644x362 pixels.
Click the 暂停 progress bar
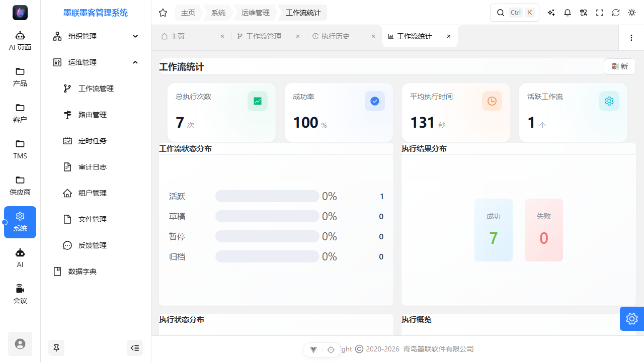[267, 236]
